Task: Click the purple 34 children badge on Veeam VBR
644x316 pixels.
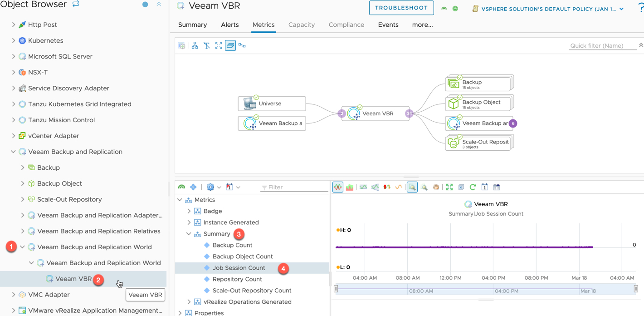Action: 409,114
